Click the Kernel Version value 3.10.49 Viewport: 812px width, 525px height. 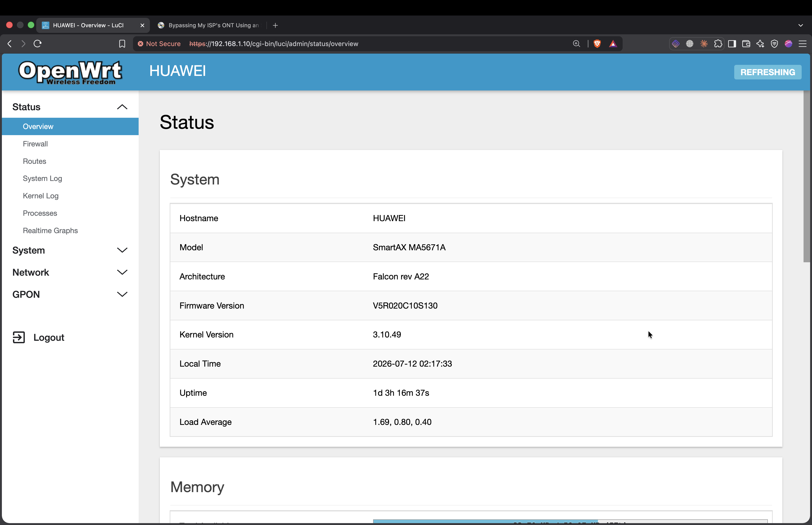point(387,335)
